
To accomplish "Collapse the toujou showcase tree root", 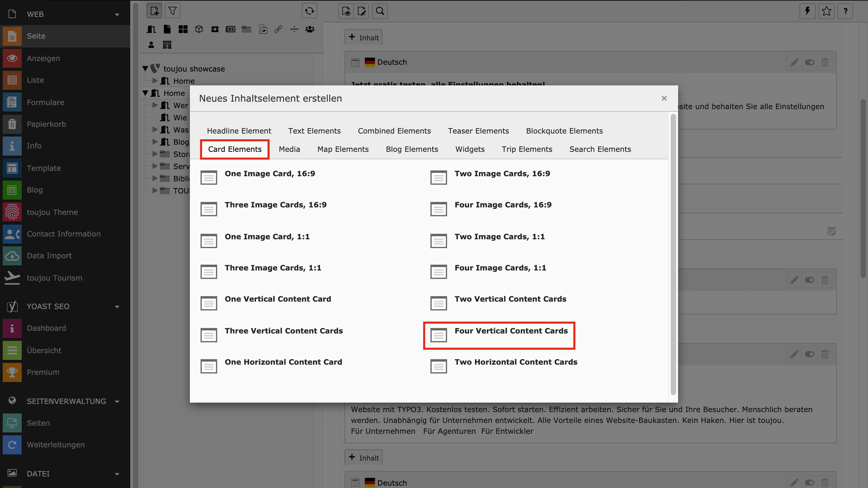I will 145,69.
